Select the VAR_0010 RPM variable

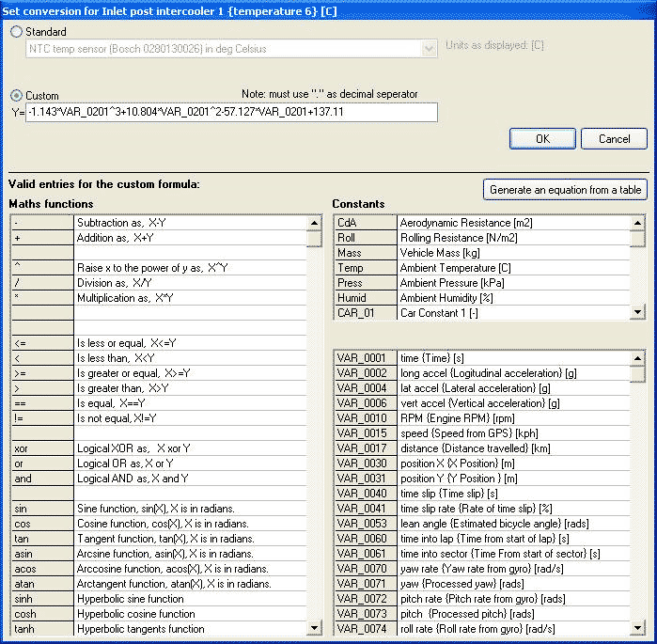365,418
